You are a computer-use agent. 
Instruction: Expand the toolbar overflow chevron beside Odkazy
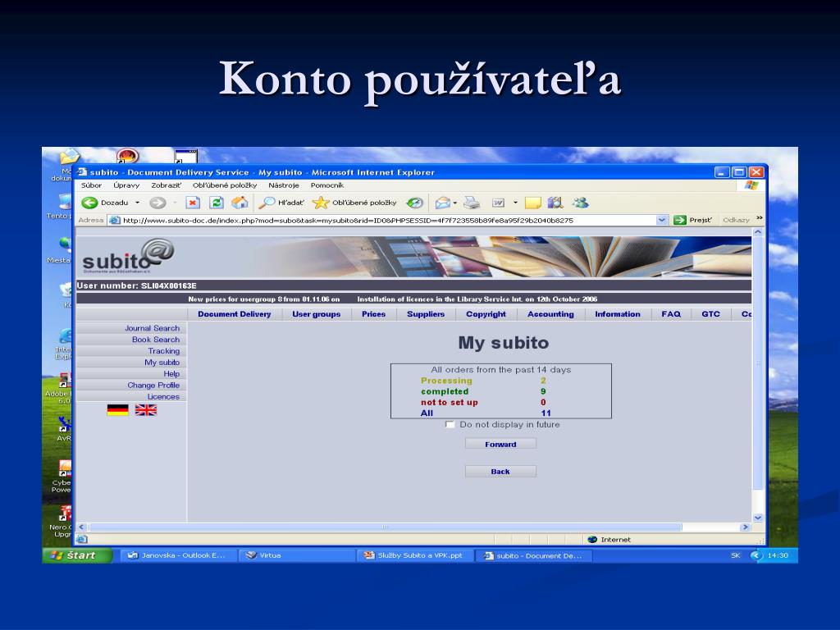(759, 218)
